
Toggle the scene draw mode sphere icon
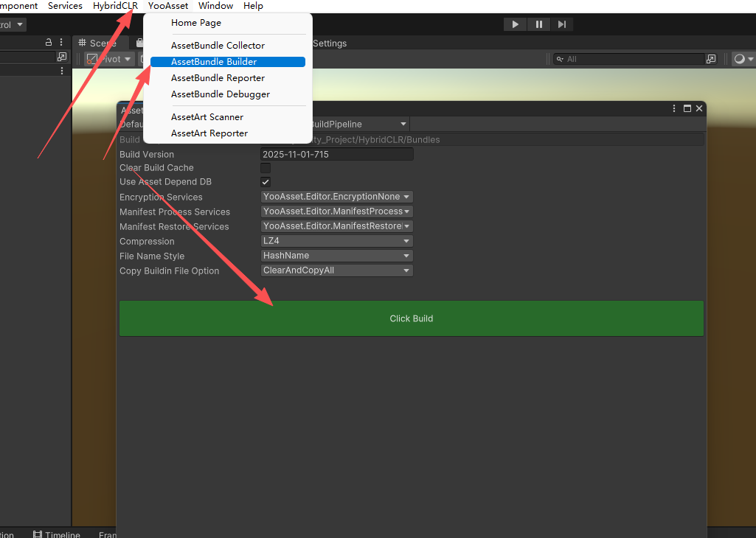pos(739,59)
